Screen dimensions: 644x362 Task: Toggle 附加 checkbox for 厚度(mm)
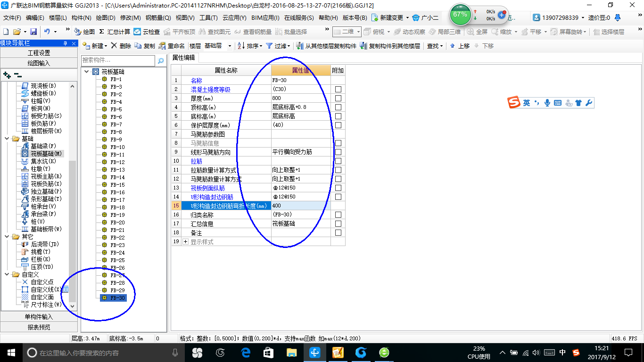[338, 99]
